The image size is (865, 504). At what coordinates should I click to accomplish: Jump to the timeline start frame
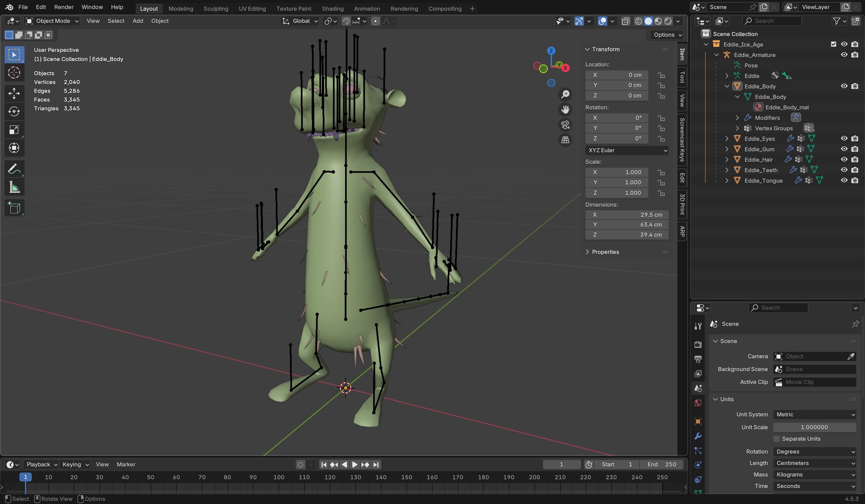pyautogui.click(x=324, y=464)
